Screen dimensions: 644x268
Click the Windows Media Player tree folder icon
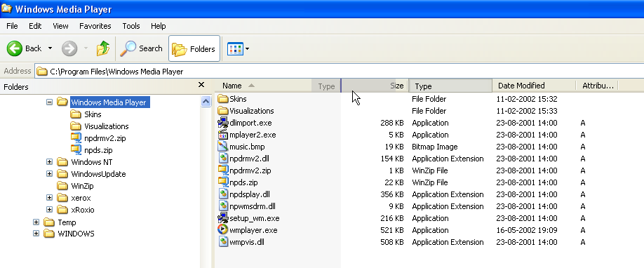[62, 102]
